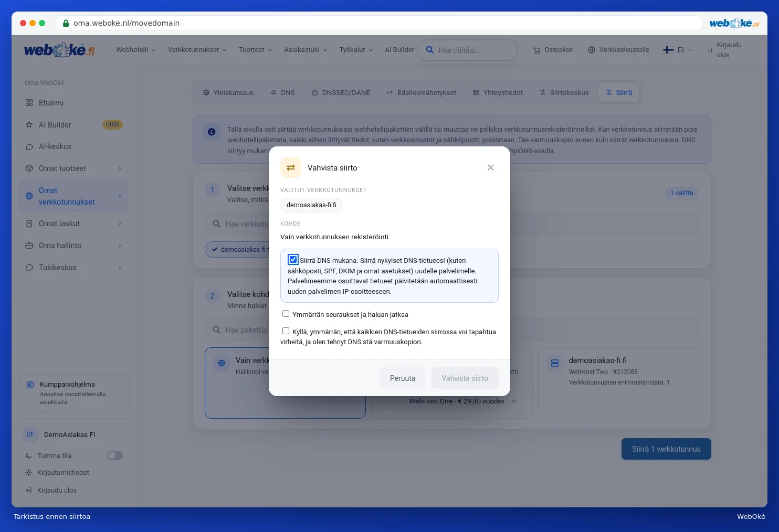Open AI Builder in the sidebar

(x=73, y=125)
